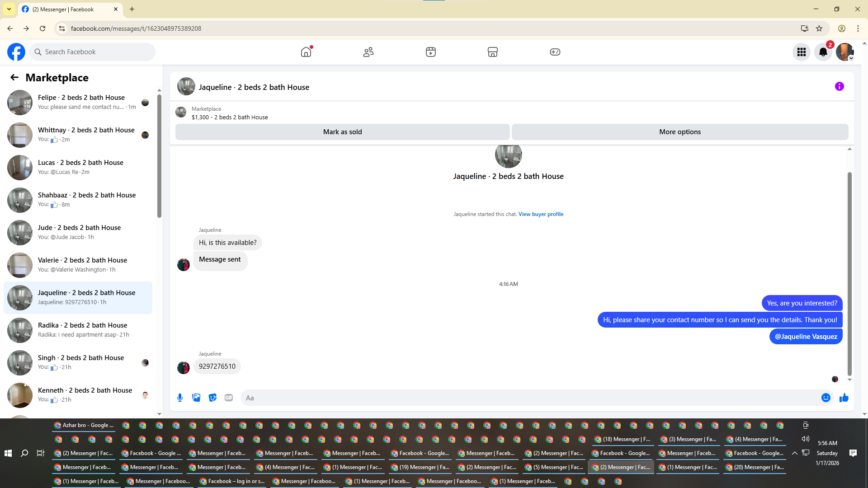868x488 pixels.
Task: Open the Facebook menu grid icon
Action: pyautogui.click(x=801, y=52)
